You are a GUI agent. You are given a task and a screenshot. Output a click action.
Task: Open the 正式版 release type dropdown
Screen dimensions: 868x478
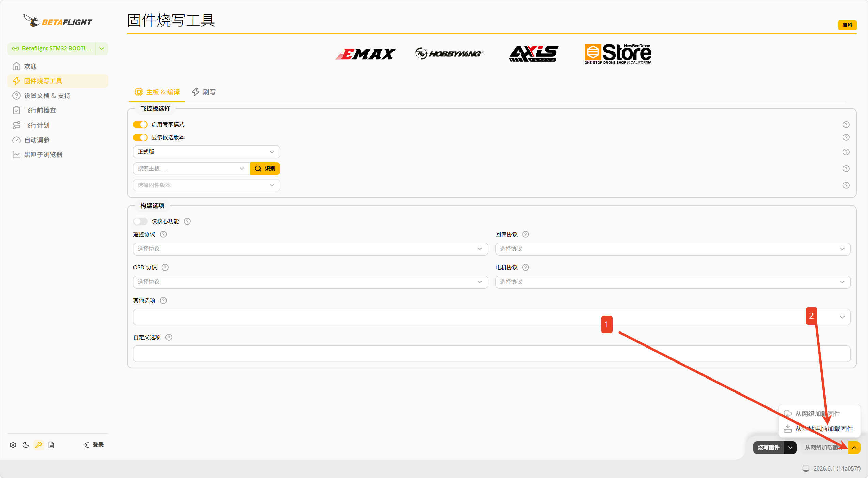(206, 152)
